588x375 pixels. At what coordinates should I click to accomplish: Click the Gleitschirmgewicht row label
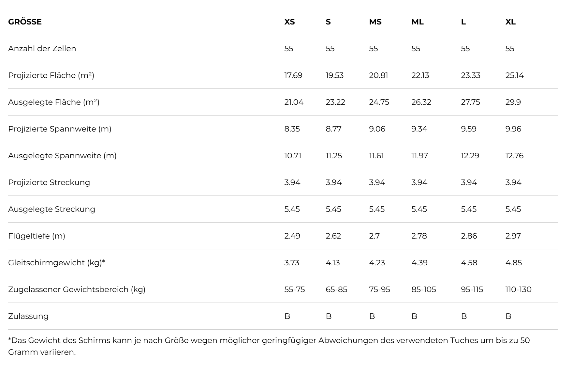click(57, 263)
